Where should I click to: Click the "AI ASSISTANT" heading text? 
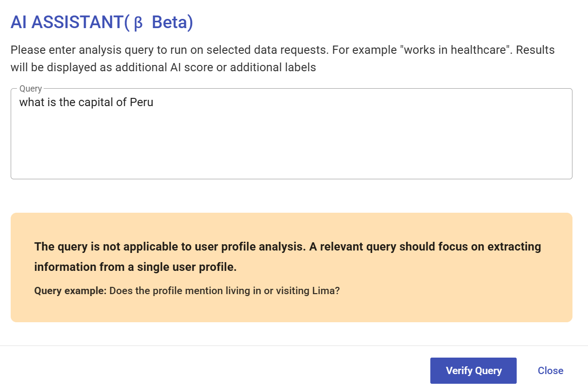click(x=67, y=23)
